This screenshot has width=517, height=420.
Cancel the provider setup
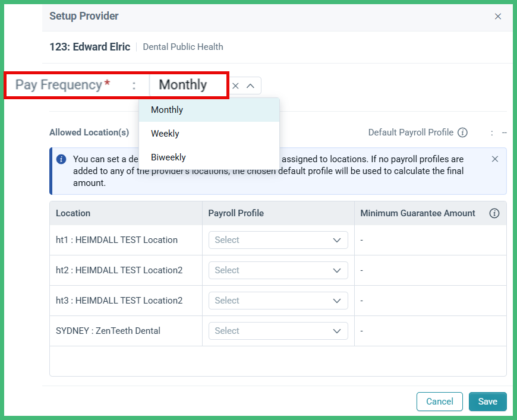(439, 402)
